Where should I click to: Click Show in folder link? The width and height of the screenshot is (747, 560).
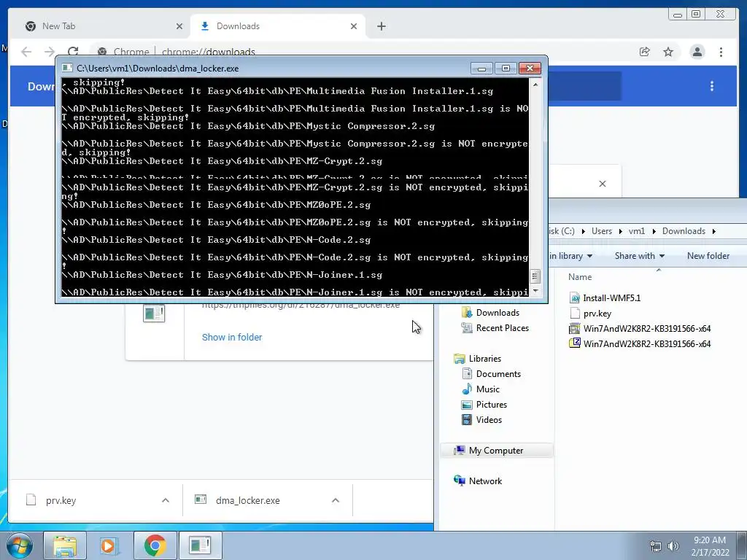point(232,337)
